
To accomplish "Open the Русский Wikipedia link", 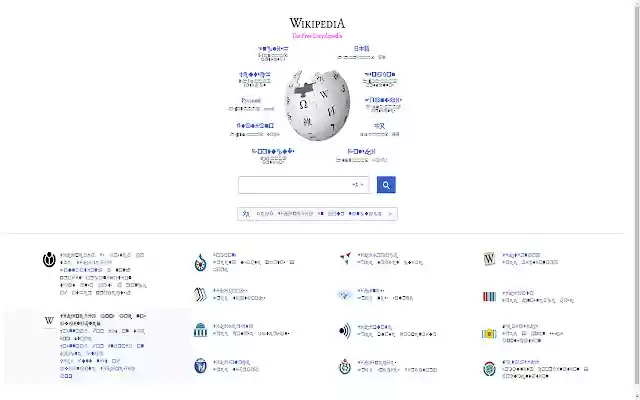I will pyautogui.click(x=251, y=100).
